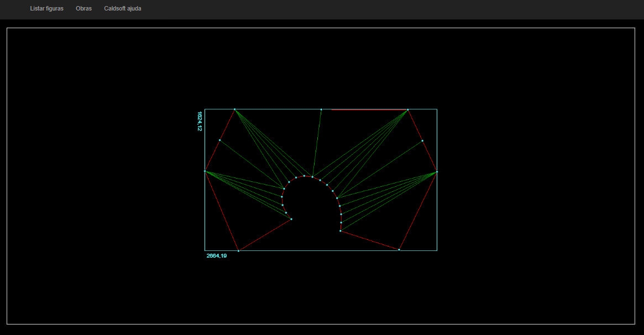This screenshot has width=644, height=335.
Task: Open the Obras menu item
Action: [83, 9]
